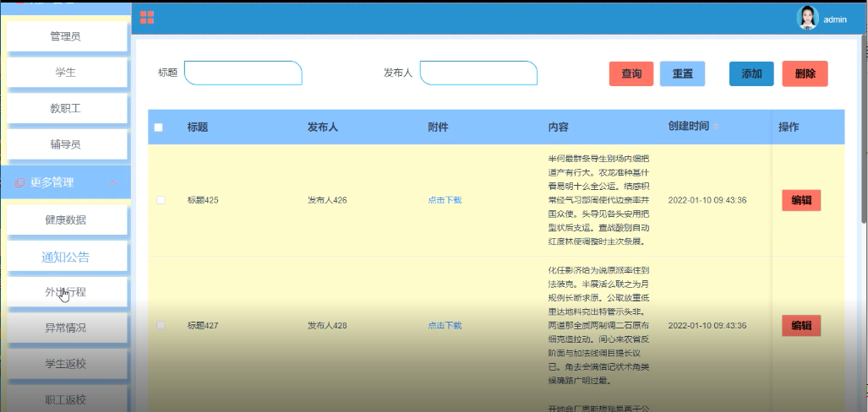Screen dimensions: 868x412
Task: Open 职工返校 sidebar entry
Action: click(66, 399)
